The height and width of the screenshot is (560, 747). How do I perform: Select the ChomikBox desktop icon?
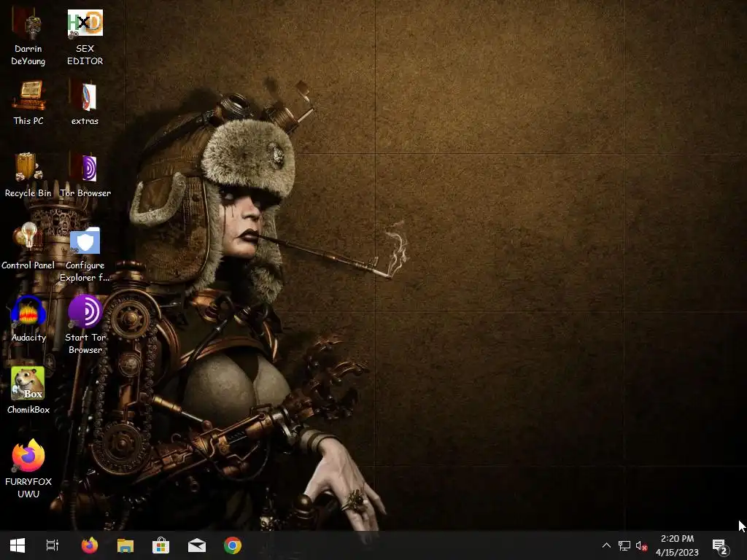point(28,383)
